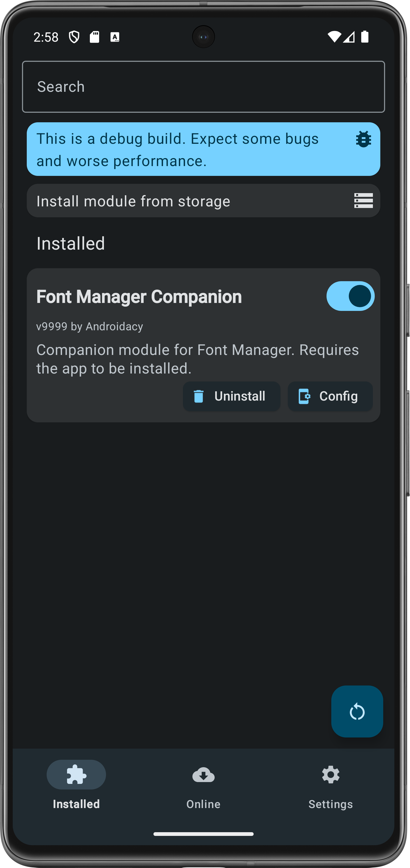Tap the debug build warning banner
Viewport: 410px width, 868px height.
click(177, 149)
